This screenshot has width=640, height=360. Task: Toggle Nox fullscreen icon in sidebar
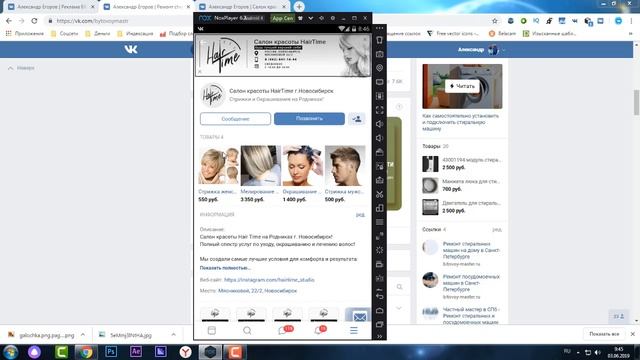click(379, 110)
